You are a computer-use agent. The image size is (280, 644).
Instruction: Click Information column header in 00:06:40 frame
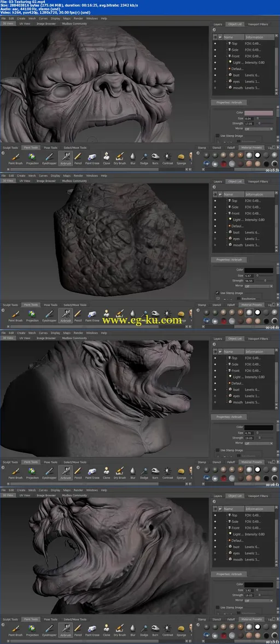pyautogui.click(x=259, y=194)
